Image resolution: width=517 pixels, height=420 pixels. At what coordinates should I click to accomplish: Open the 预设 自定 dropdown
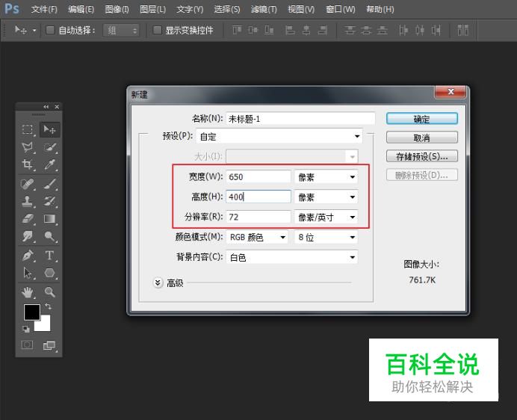(x=279, y=136)
